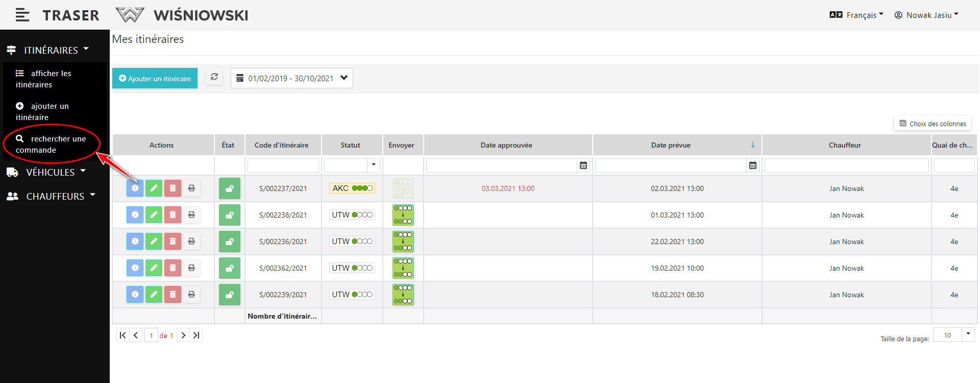
Task: Toggle the unlock icon for S/002238/2021
Action: (230, 215)
